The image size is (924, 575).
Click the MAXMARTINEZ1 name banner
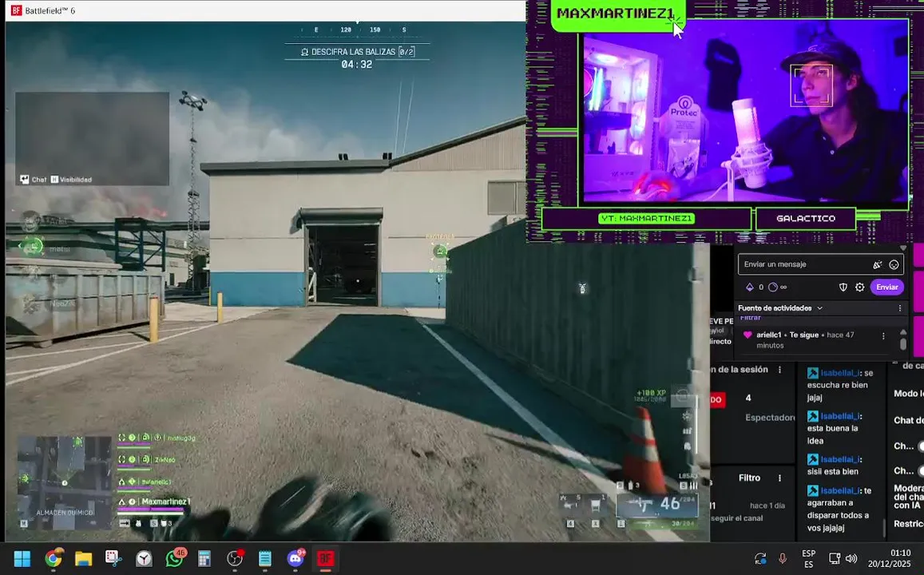(x=615, y=14)
